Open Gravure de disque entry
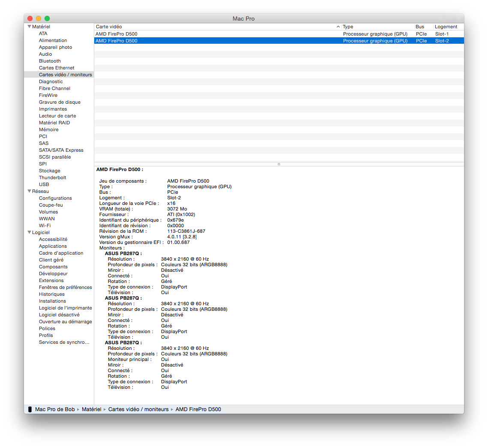 pyautogui.click(x=60, y=102)
